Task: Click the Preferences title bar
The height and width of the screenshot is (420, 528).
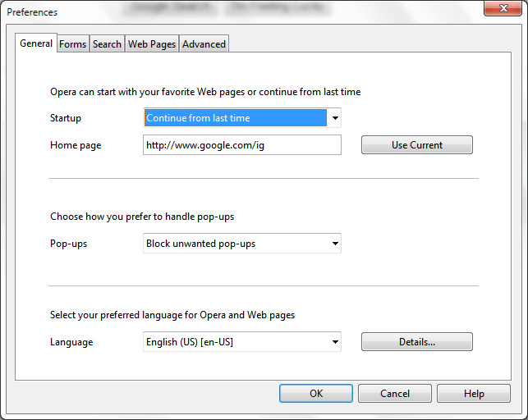Action: [x=246, y=11]
